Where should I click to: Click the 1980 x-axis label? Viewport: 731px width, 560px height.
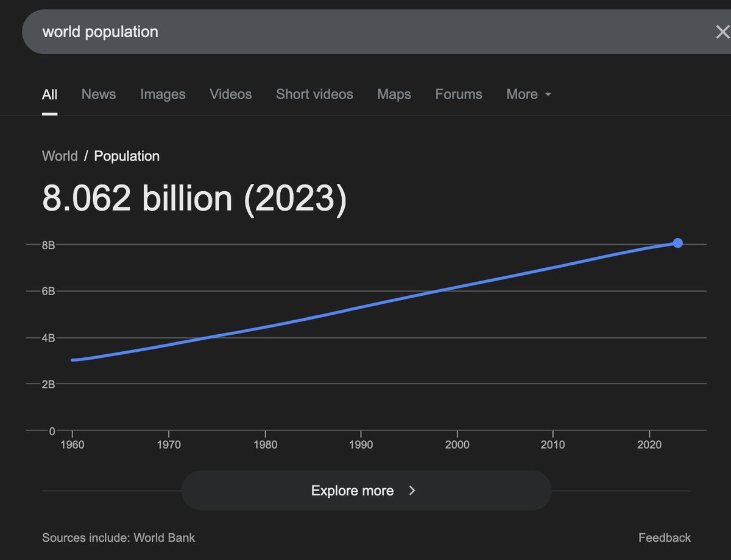point(265,445)
